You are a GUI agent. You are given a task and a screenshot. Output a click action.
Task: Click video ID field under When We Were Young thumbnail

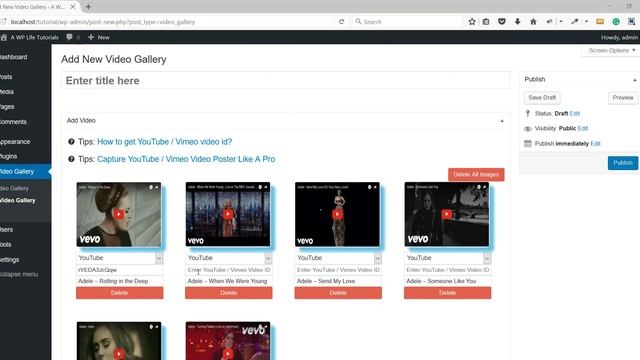[229, 270]
